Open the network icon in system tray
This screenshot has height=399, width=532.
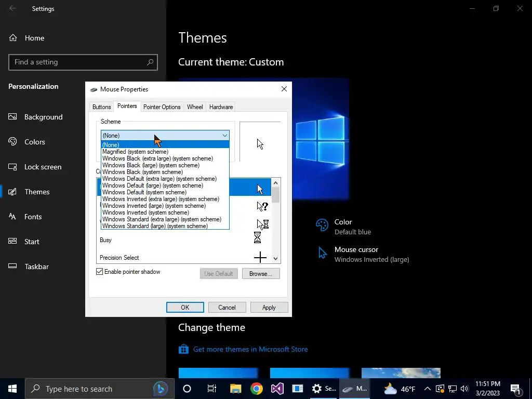click(453, 389)
